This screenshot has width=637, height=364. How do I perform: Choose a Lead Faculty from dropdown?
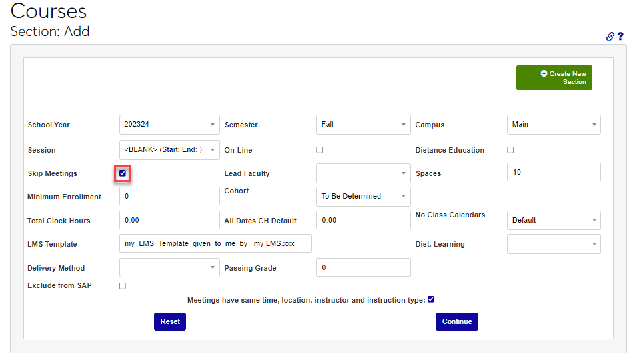click(363, 173)
